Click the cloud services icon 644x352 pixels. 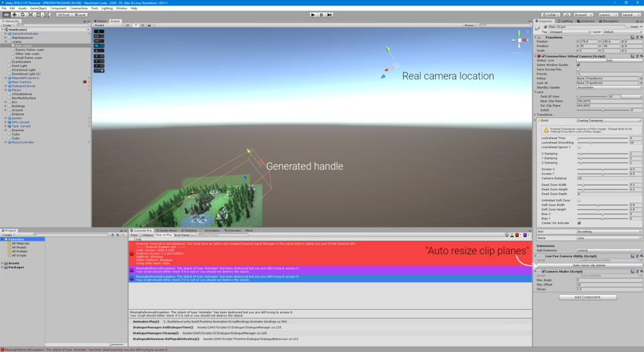click(567, 15)
